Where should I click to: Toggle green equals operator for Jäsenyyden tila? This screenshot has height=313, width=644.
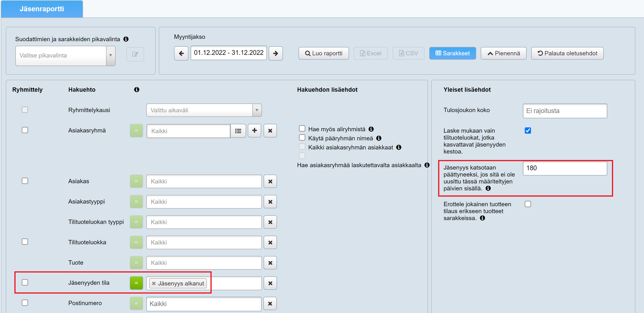(x=136, y=283)
